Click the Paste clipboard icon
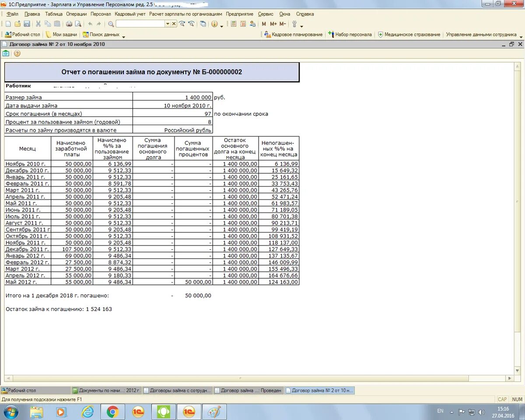Image resolution: width=525 pixels, height=420 pixels. 57,24
